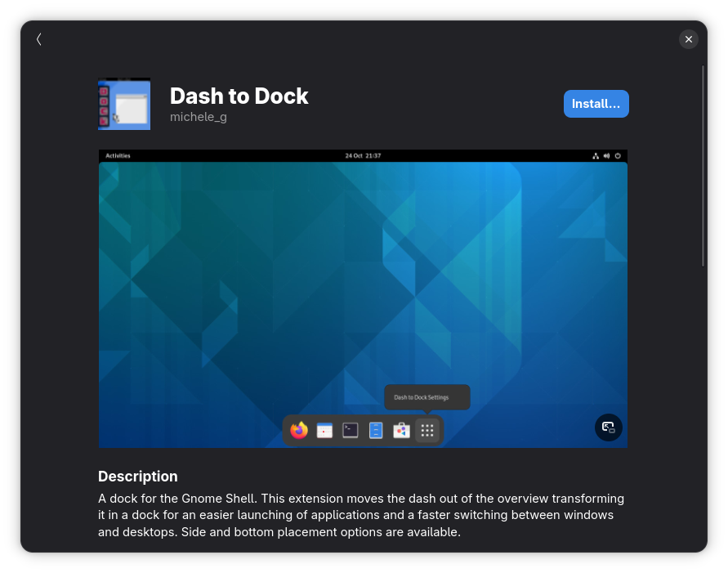Click the desktop screenshot preview
The height and width of the screenshot is (573, 728).
click(363, 298)
